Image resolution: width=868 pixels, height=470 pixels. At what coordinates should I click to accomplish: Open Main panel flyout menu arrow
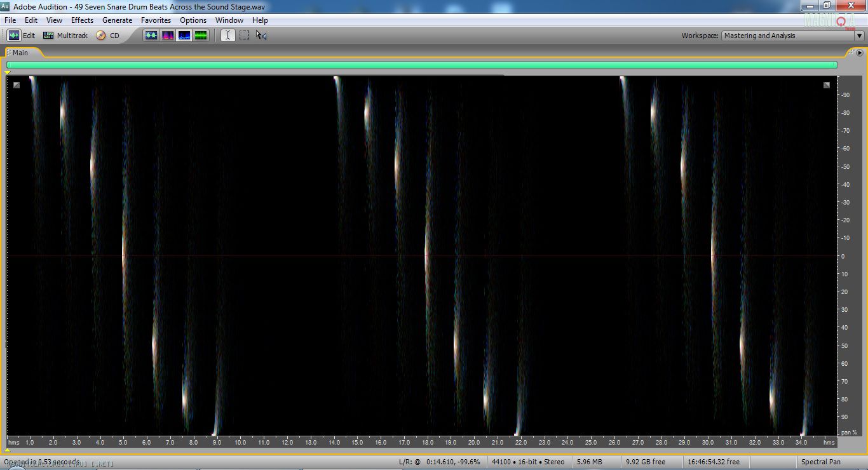[x=860, y=53]
